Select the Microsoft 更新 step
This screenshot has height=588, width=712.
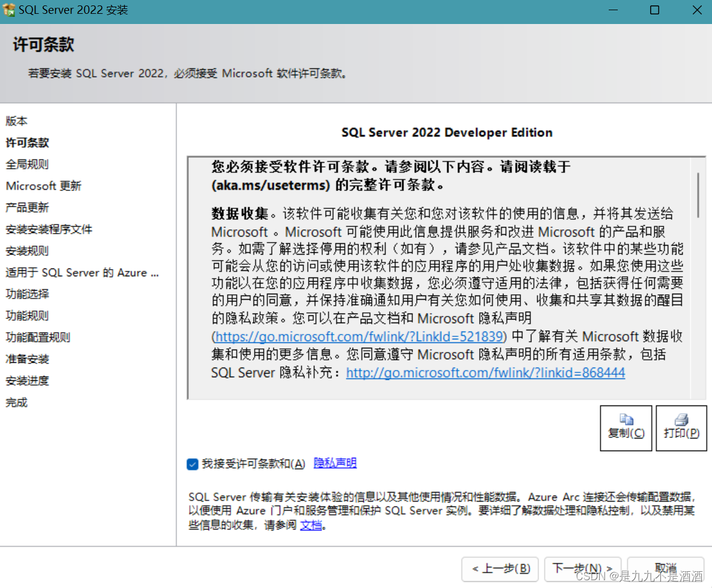pos(44,186)
